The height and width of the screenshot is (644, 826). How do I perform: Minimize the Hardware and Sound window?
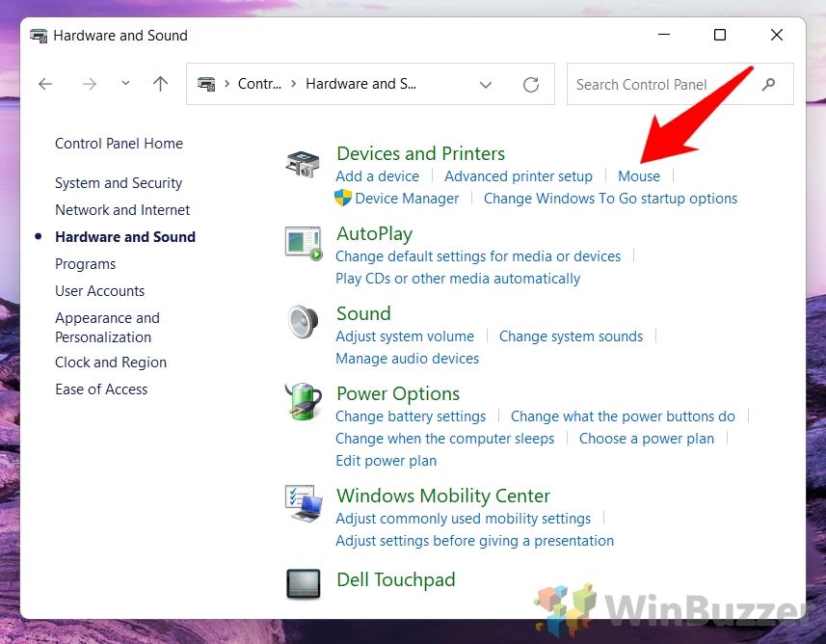pyautogui.click(x=664, y=35)
